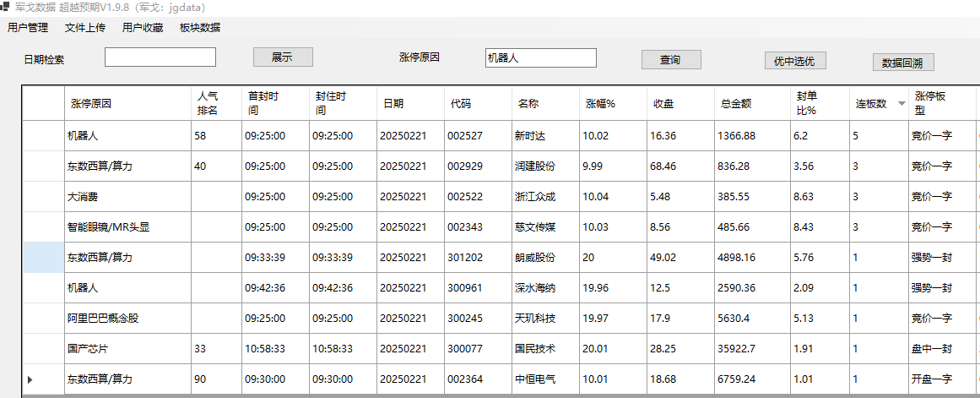Click stock name 新时达
The height and width of the screenshot is (398, 980).
(545, 136)
